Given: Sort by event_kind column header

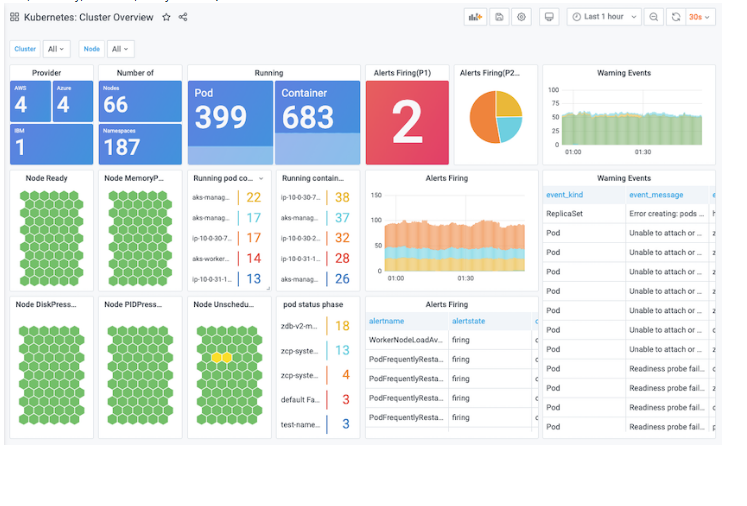Looking at the screenshot, I should click(565, 195).
